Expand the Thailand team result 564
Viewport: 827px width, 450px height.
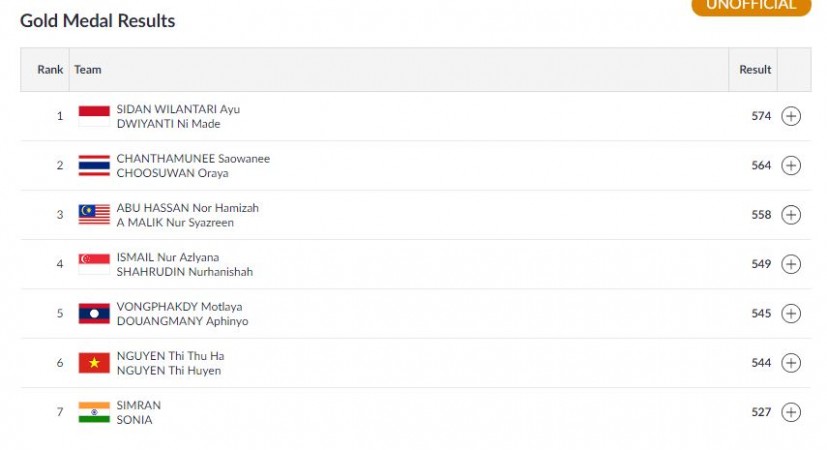(791, 166)
